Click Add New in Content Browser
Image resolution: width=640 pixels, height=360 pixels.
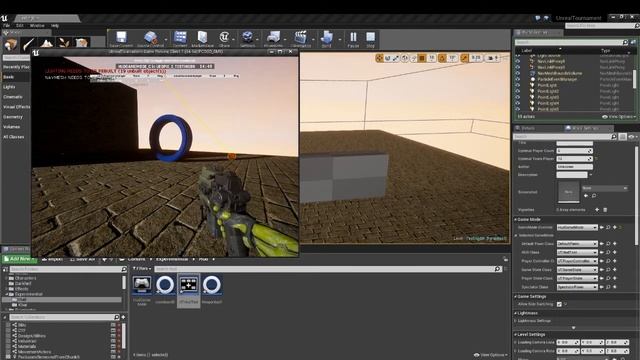click(x=19, y=259)
